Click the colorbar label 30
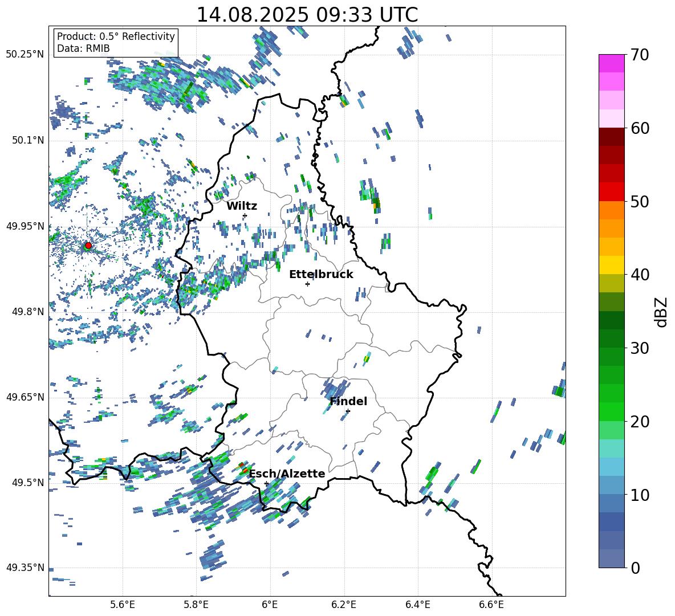 point(640,348)
